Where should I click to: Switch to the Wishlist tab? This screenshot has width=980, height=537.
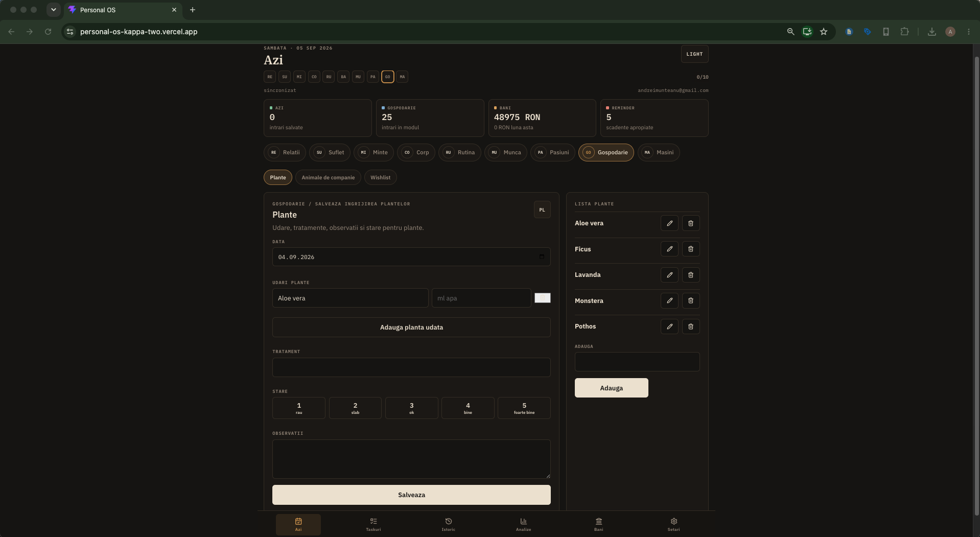tap(380, 177)
